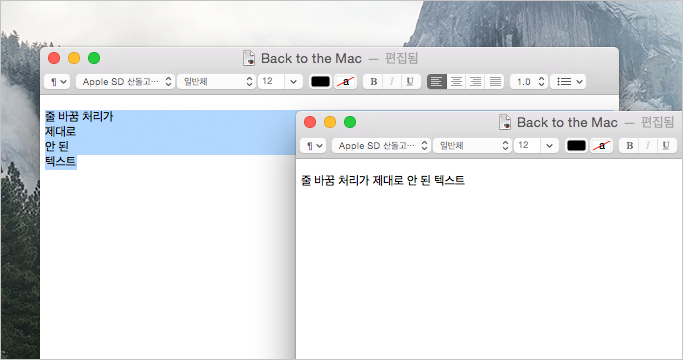Open list bullets dropdown in back window
Viewport: 683px width, 360px height.
568,82
